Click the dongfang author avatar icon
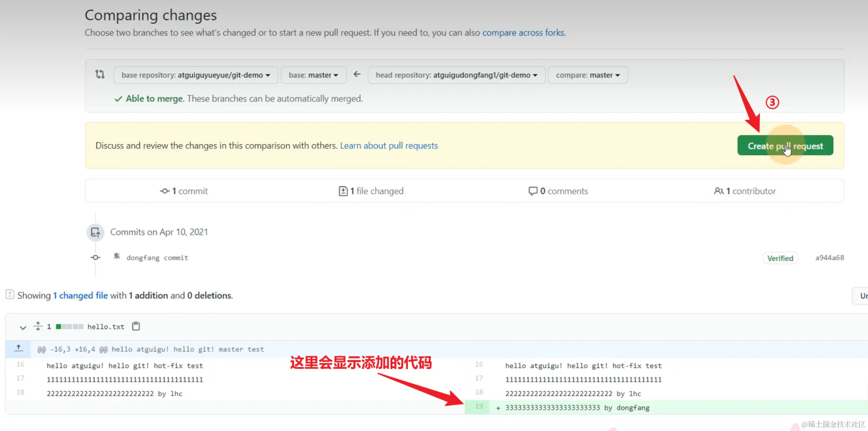The width and height of the screenshot is (868, 431). (117, 256)
